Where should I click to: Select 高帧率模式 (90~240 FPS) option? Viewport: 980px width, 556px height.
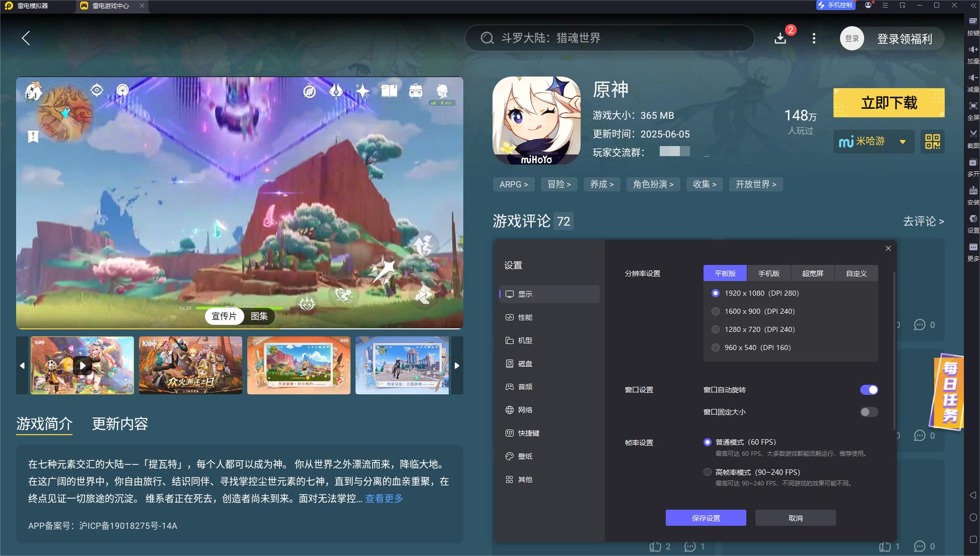click(707, 472)
